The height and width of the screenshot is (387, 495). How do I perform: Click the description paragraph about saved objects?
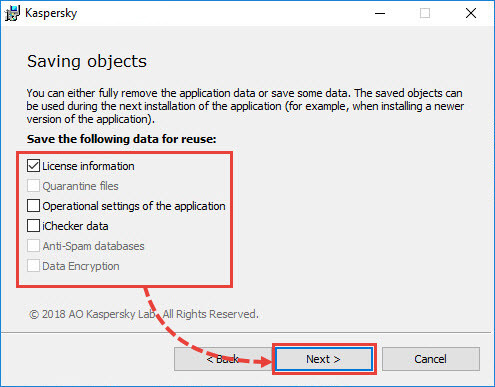coord(245,106)
